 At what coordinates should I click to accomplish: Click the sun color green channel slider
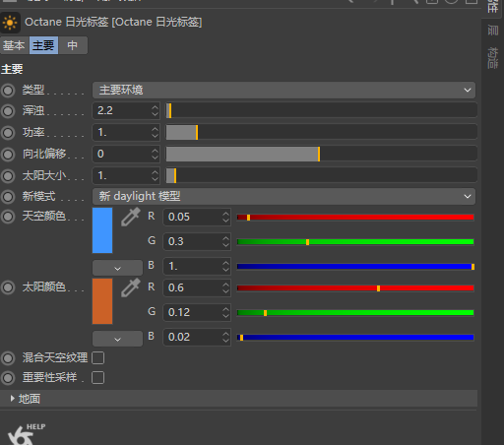355,313
